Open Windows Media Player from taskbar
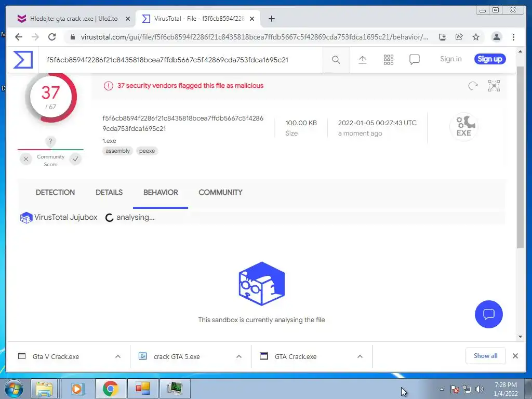 77,389
